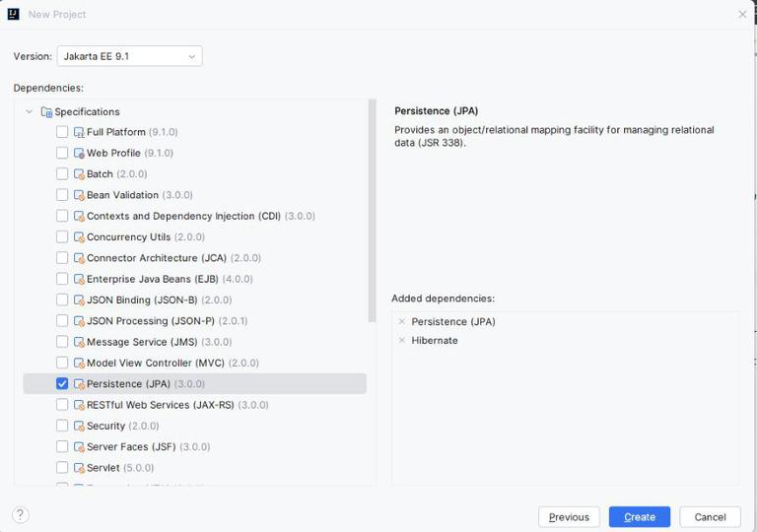Click the Full Platform spec icon
757x532 pixels.
[x=79, y=132]
